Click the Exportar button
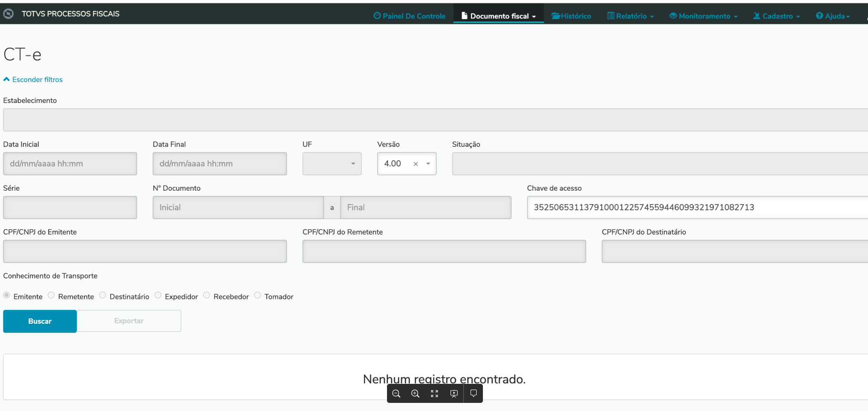Screen dimensions: 868x411 click(x=129, y=321)
